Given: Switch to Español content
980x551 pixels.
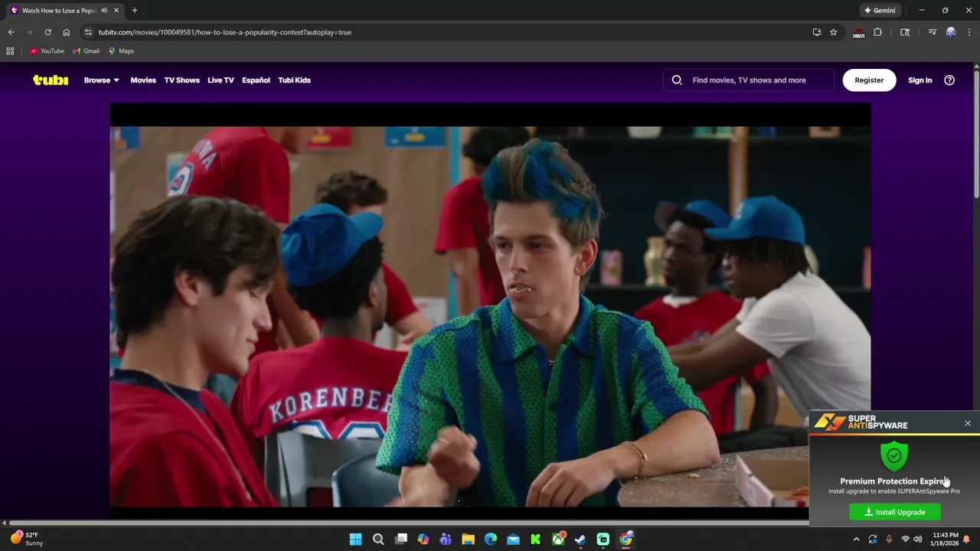Looking at the screenshot, I should tap(256, 80).
